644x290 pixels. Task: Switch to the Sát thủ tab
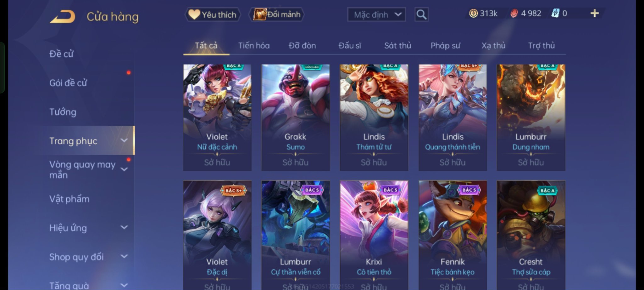tap(397, 46)
